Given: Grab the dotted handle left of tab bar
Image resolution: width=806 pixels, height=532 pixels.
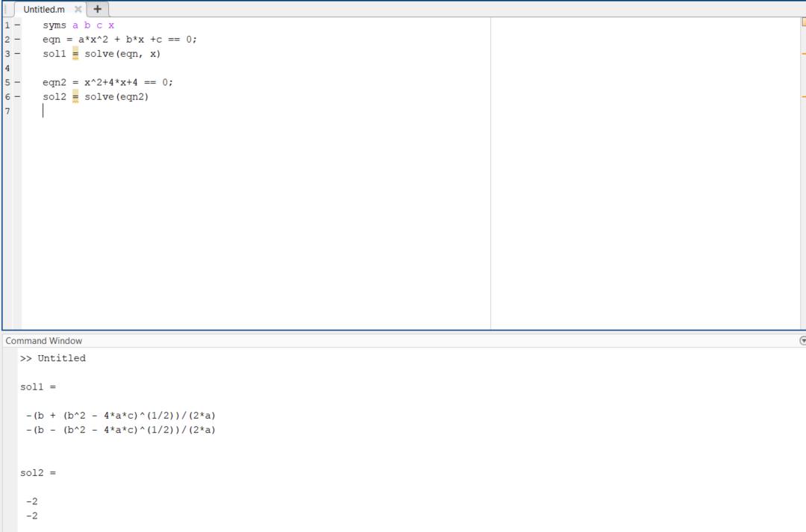Looking at the screenshot, I should [5, 9].
